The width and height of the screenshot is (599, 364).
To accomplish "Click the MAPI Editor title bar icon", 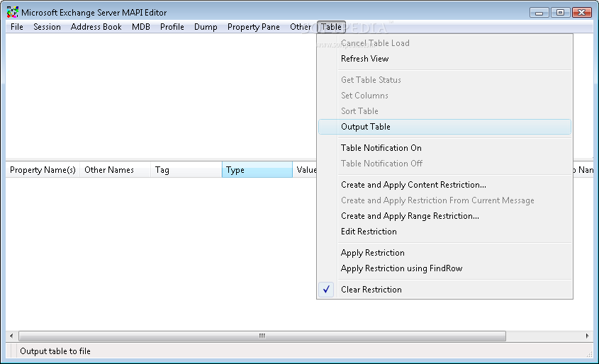I will (12, 12).
